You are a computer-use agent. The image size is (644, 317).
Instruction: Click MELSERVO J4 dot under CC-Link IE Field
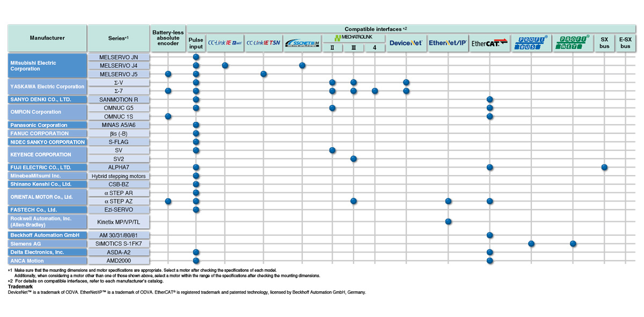225,66
